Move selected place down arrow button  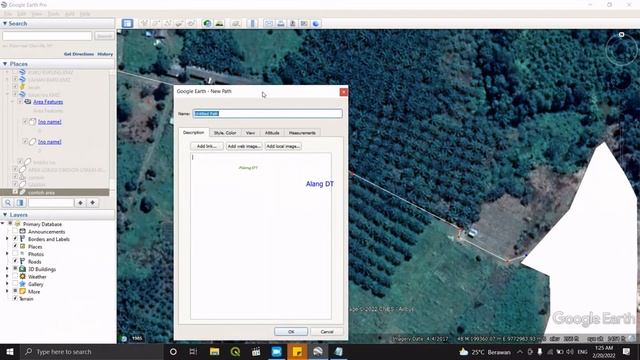93,203
